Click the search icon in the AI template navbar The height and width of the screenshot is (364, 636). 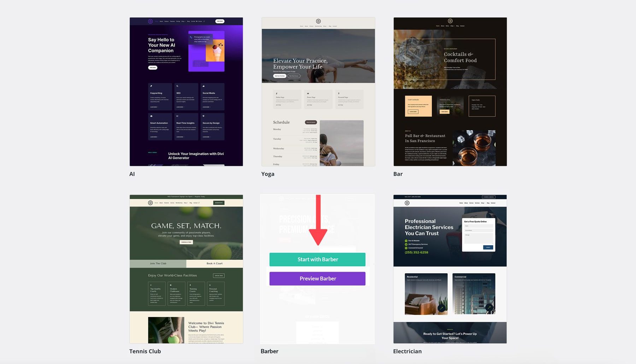(x=204, y=21)
